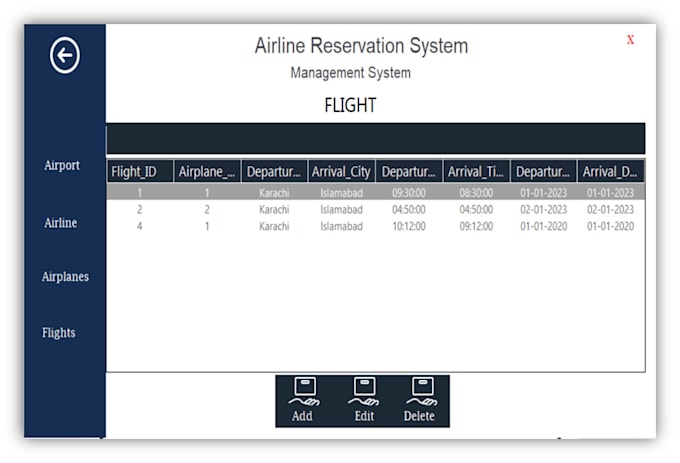Image resolution: width=680 pixels, height=463 pixels.
Task: Sort by the Flight_ID column header
Action: pos(140,172)
